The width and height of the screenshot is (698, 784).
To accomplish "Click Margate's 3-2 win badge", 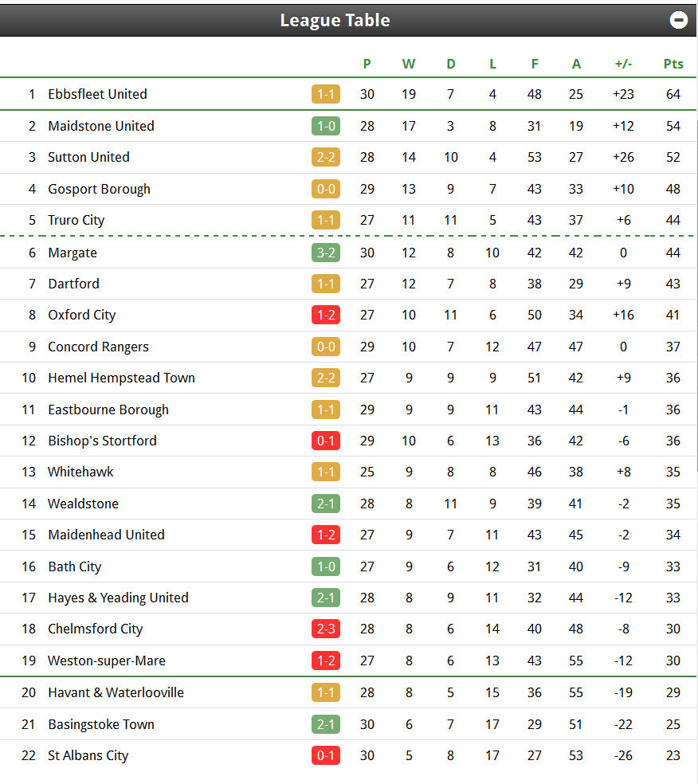I will coord(326,253).
